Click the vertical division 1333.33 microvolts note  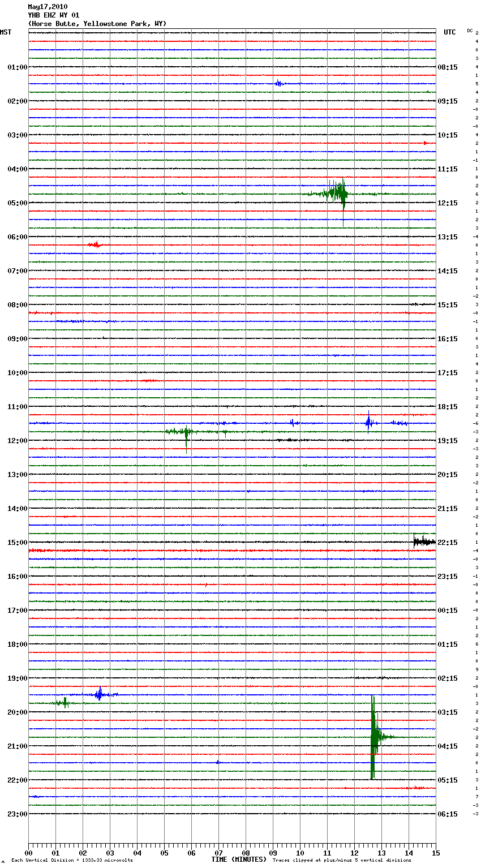tap(72, 860)
